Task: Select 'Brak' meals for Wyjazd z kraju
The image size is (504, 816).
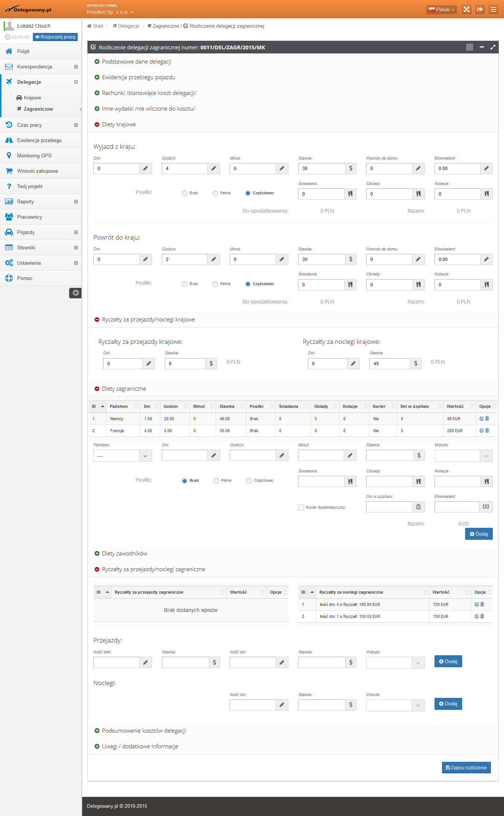Action: coord(185,193)
